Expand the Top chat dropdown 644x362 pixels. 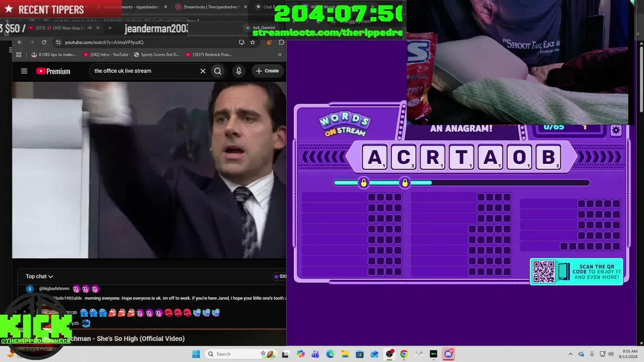pyautogui.click(x=39, y=276)
